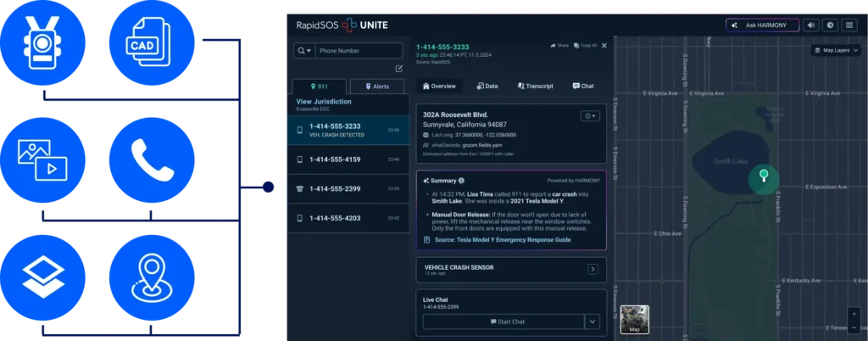
Task: Click the compose note edit icon
Action: point(398,69)
